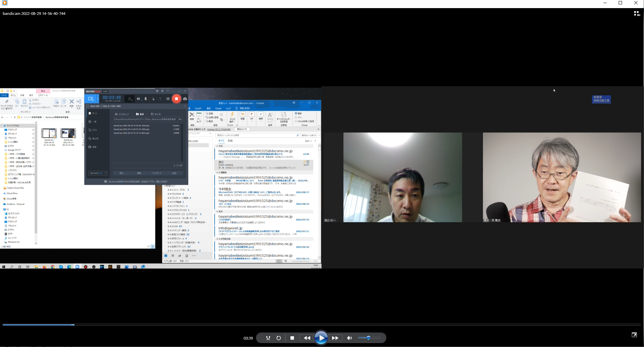
Task: Click the BANDICUT button
Action: [98, 173]
